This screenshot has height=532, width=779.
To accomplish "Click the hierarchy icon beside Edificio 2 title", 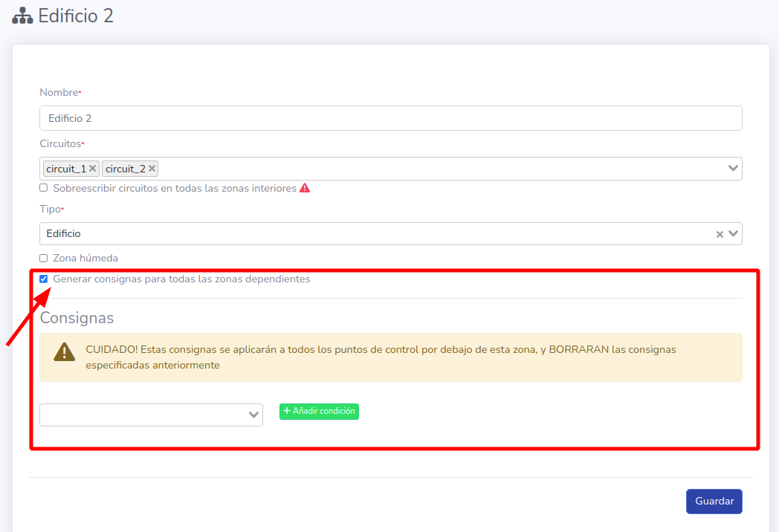I will click(x=22, y=16).
